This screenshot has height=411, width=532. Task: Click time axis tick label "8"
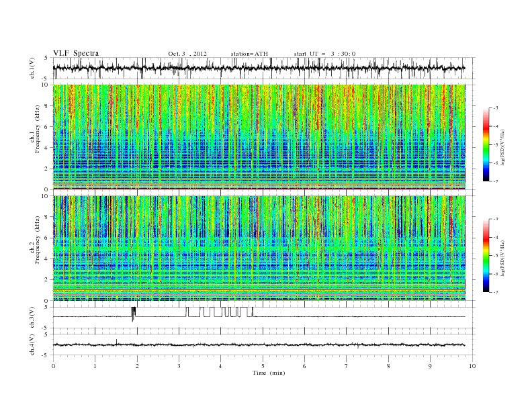coord(388,366)
